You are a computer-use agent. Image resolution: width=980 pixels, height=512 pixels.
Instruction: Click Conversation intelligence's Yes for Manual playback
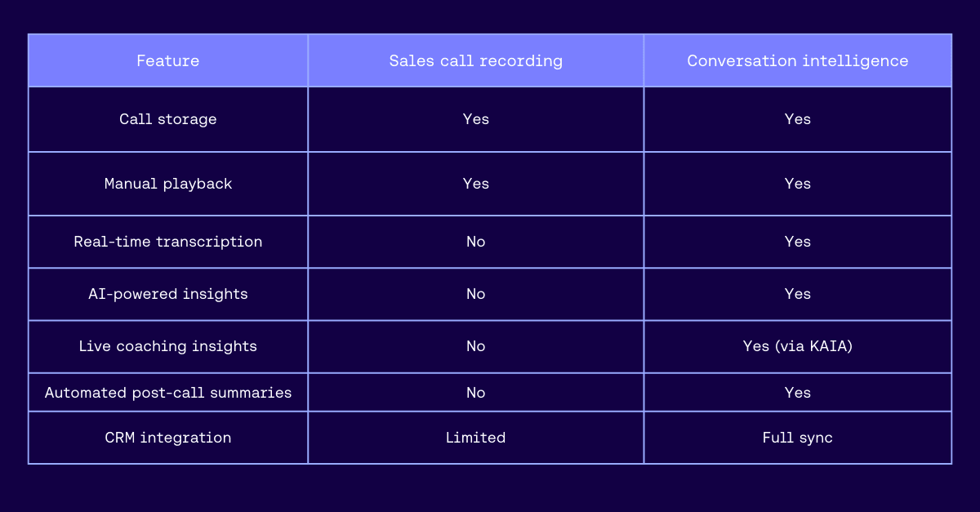[x=797, y=184]
